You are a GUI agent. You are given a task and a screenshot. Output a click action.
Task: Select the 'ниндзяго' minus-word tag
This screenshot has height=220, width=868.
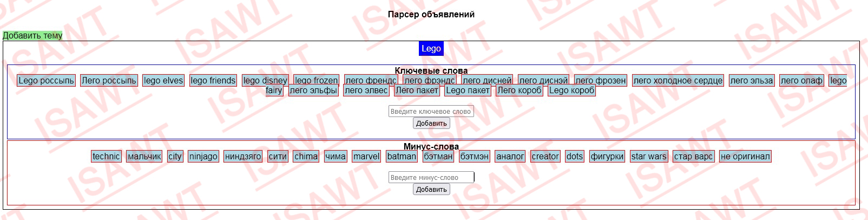pyautogui.click(x=243, y=156)
